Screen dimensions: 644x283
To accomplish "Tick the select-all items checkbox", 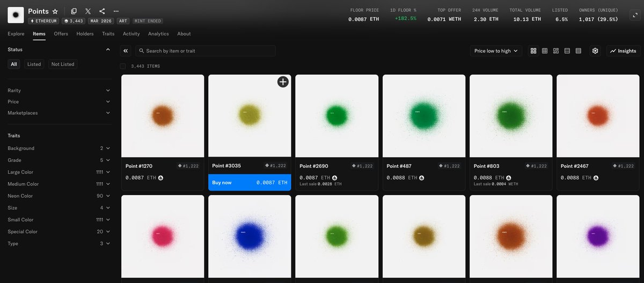I will tap(123, 66).
